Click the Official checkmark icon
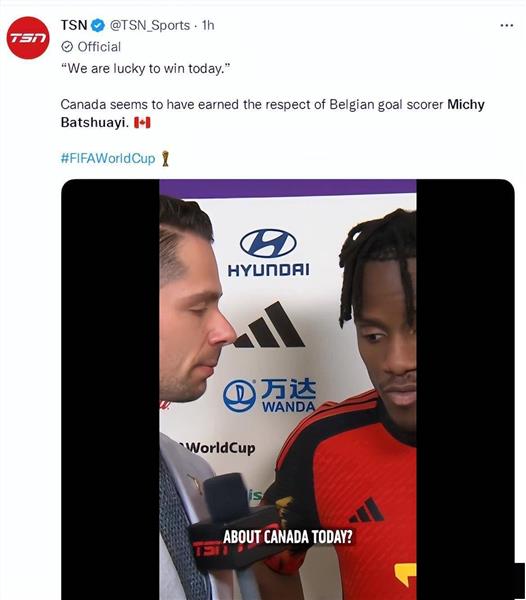The image size is (526, 600). [67, 47]
